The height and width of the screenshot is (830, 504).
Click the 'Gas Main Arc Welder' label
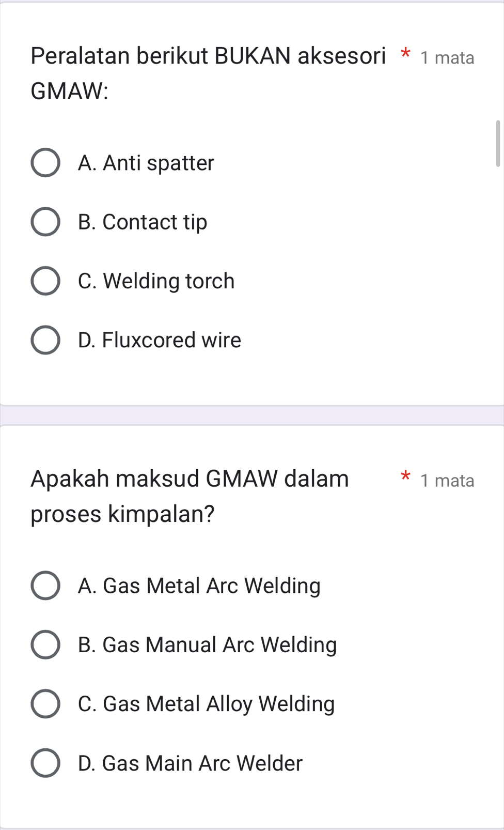tap(190, 763)
